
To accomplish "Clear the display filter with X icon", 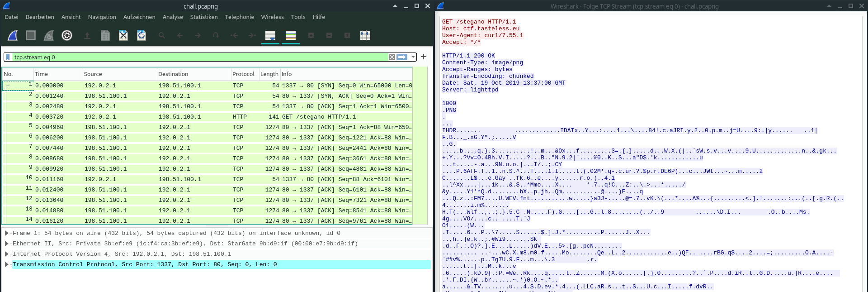I will [x=392, y=57].
